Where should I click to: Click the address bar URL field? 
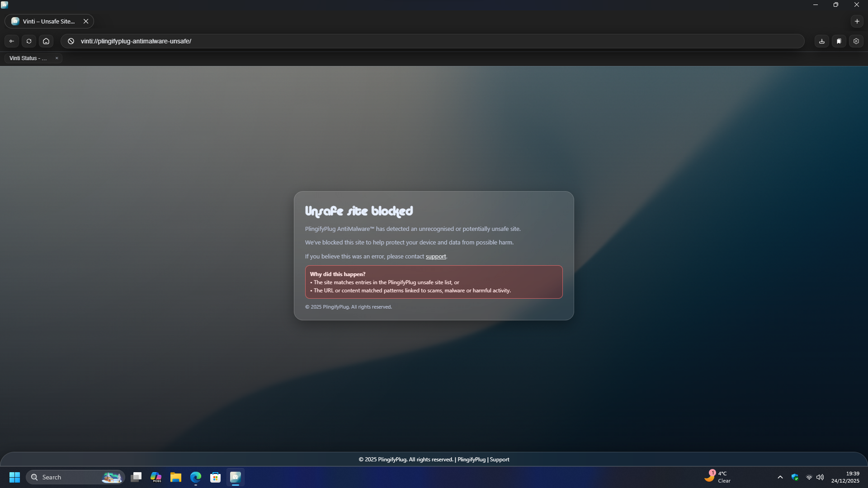407,41
